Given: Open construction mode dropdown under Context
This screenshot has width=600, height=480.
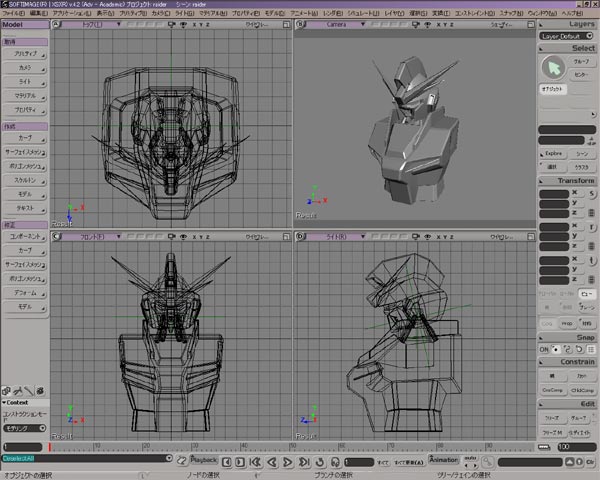Looking at the screenshot, I should click(x=25, y=428).
